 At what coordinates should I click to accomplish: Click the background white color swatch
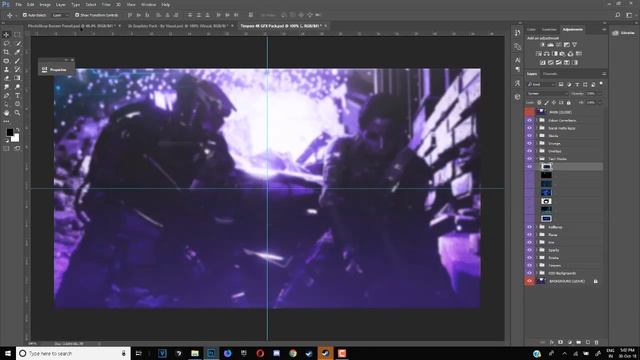click(16, 139)
